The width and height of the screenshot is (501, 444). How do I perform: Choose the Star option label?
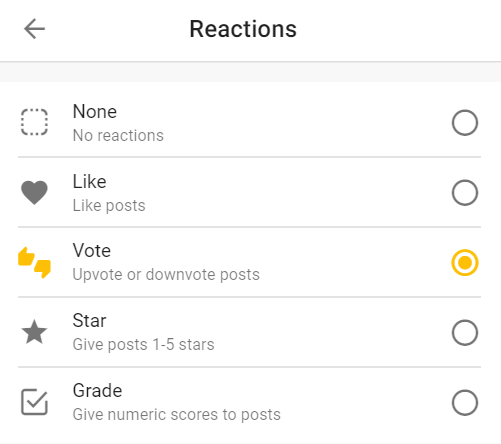coord(89,321)
